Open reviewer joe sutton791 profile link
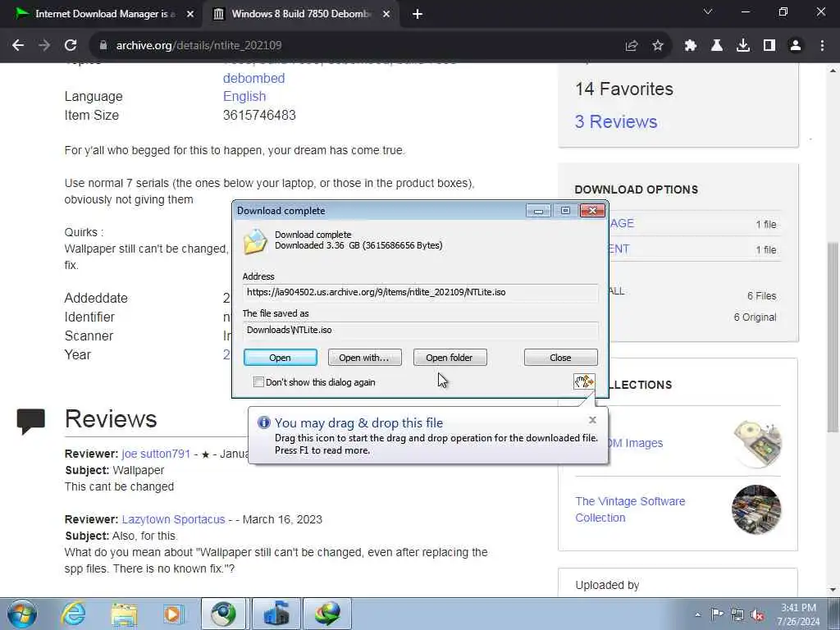Image resolution: width=840 pixels, height=630 pixels. [x=156, y=454]
